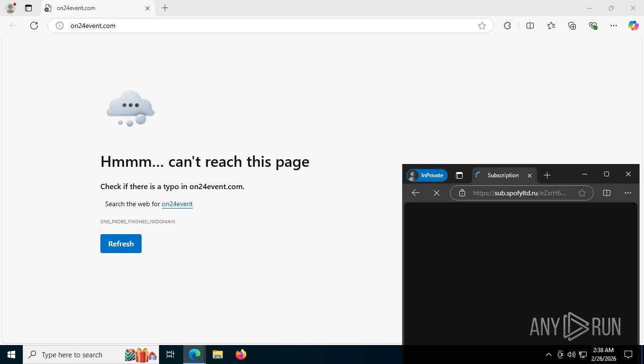Go back in InPrivate window

click(416, 193)
